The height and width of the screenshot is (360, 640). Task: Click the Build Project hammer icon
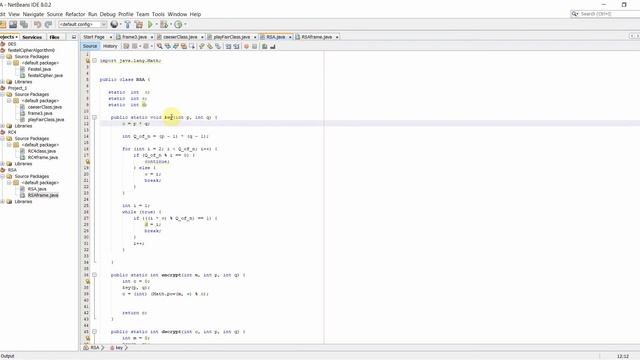tap(128, 24)
